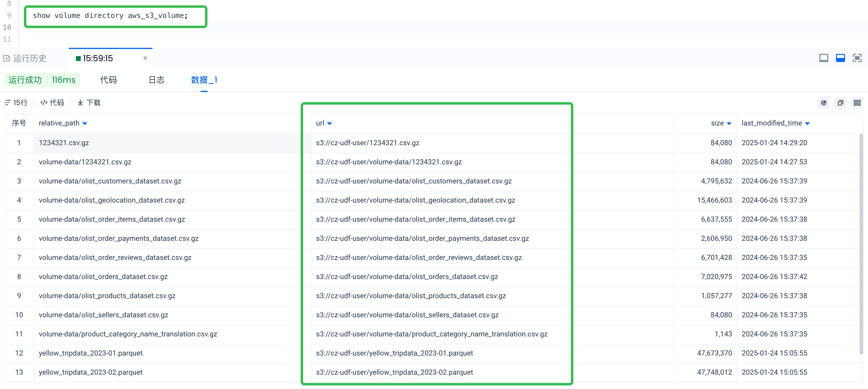Close the 15:59:15 result tab

pyautogui.click(x=145, y=58)
